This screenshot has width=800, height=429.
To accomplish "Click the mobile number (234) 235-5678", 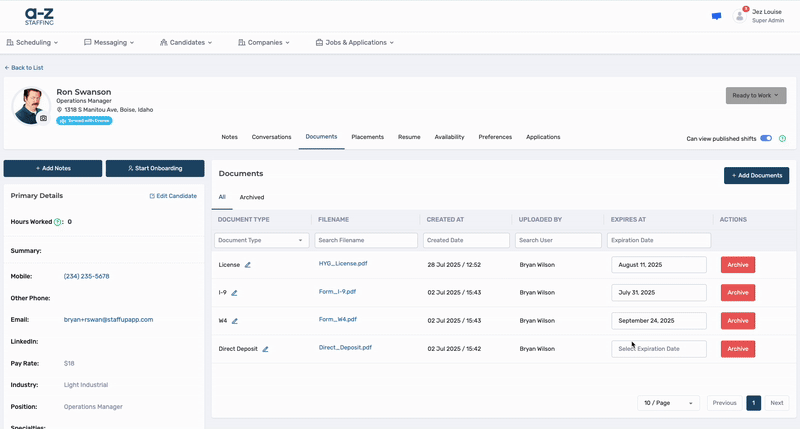I will [x=87, y=276].
